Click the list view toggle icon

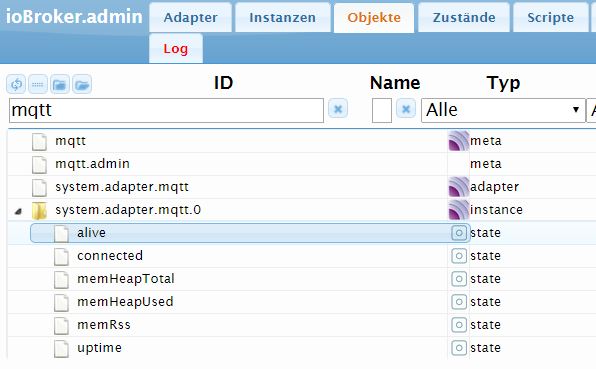tap(38, 84)
